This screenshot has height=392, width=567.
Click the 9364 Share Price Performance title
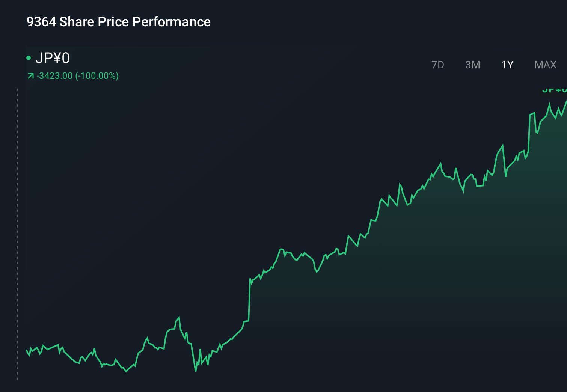coord(118,21)
